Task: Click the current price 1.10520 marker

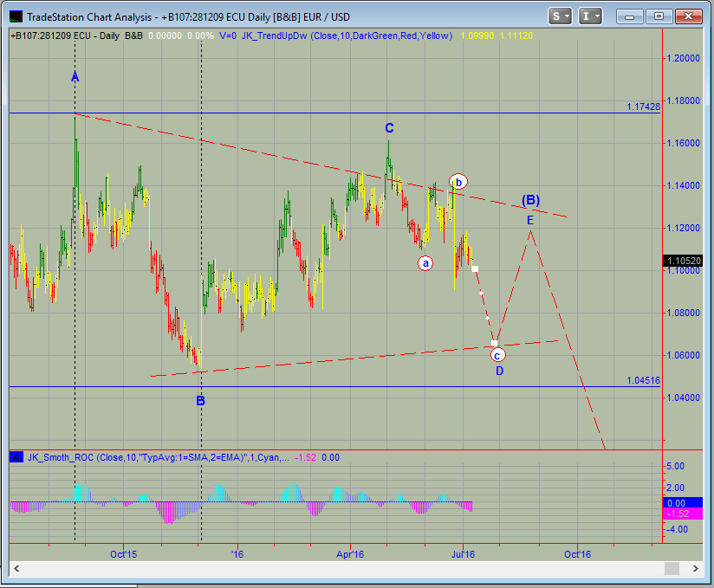Action: coord(681,260)
